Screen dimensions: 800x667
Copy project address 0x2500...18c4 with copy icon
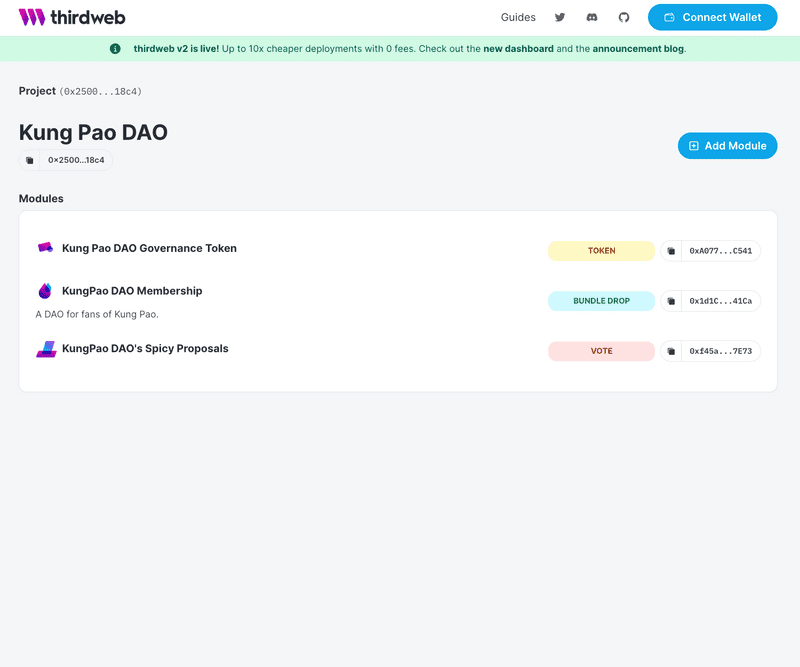(30, 160)
